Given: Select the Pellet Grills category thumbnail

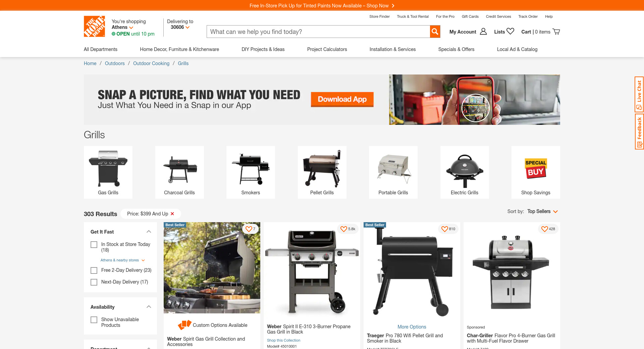Looking at the screenshot, I should [x=322, y=172].
